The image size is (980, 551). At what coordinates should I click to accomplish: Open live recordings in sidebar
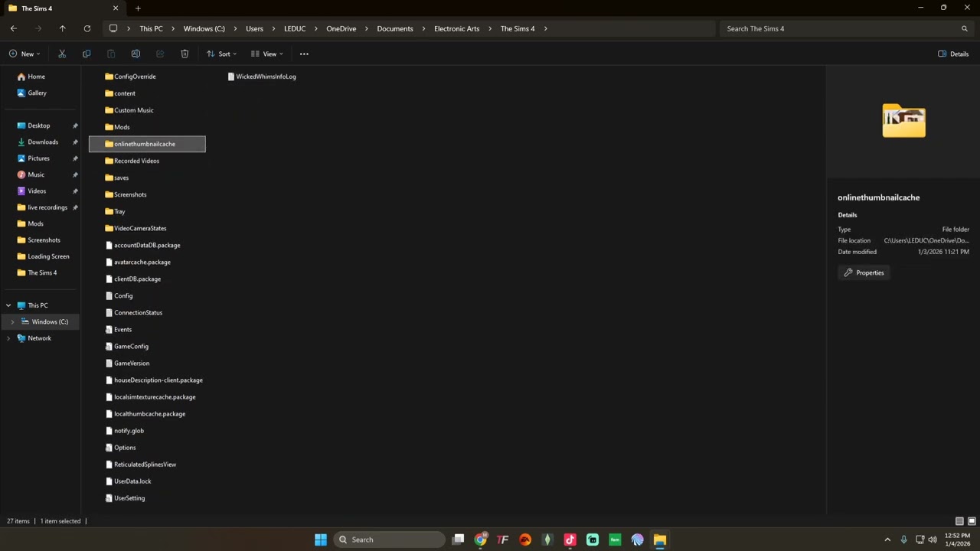pyautogui.click(x=47, y=207)
